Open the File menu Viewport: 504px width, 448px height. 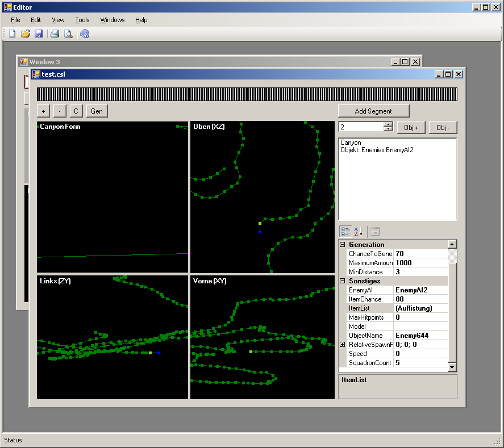pos(15,20)
